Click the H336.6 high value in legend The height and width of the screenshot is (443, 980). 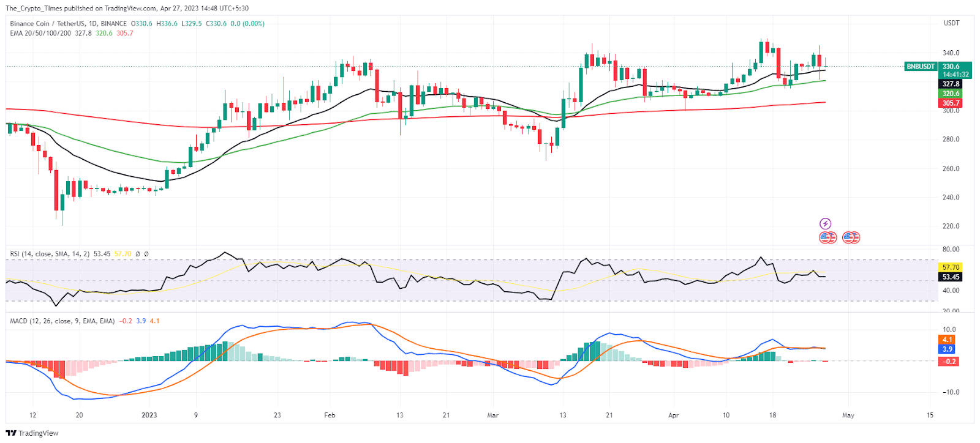click(x=167, y=24)
